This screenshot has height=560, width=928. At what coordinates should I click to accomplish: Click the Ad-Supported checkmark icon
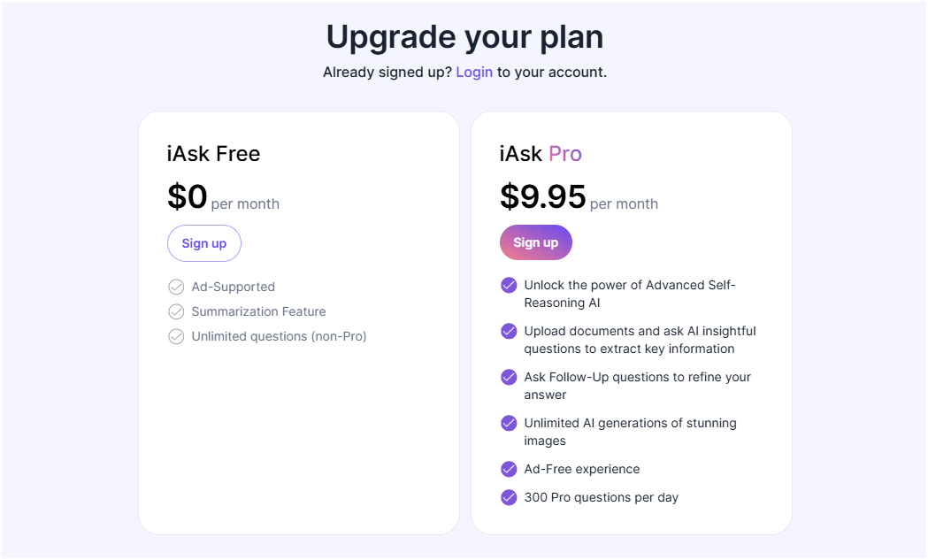[176, 287]
